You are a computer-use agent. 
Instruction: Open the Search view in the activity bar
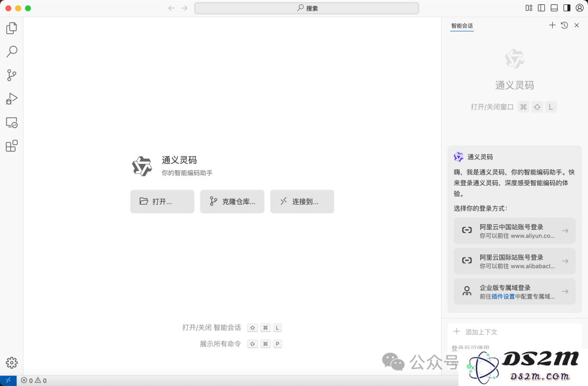pos(11,51)
